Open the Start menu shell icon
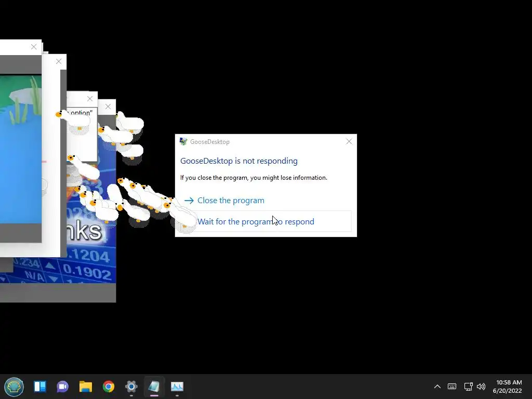Viewport: 532px width, 399px height. 14,387
